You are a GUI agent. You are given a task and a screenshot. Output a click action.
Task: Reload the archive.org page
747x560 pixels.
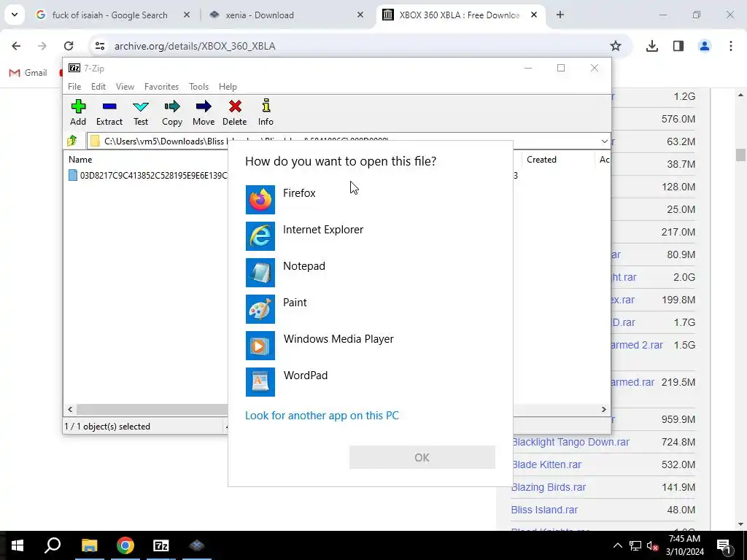pyautogui.click(x=69, y=46)
